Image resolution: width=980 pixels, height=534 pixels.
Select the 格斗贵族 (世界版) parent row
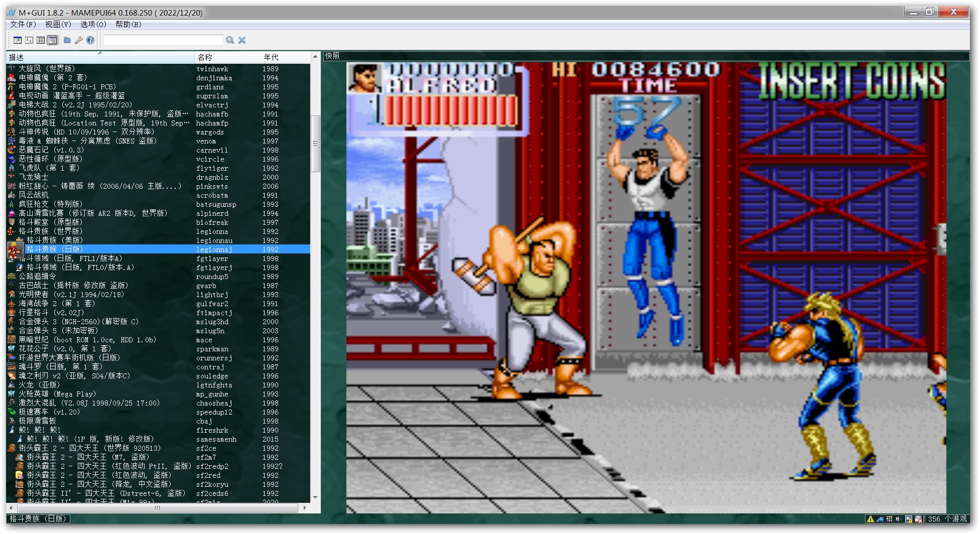click(158, 231)
